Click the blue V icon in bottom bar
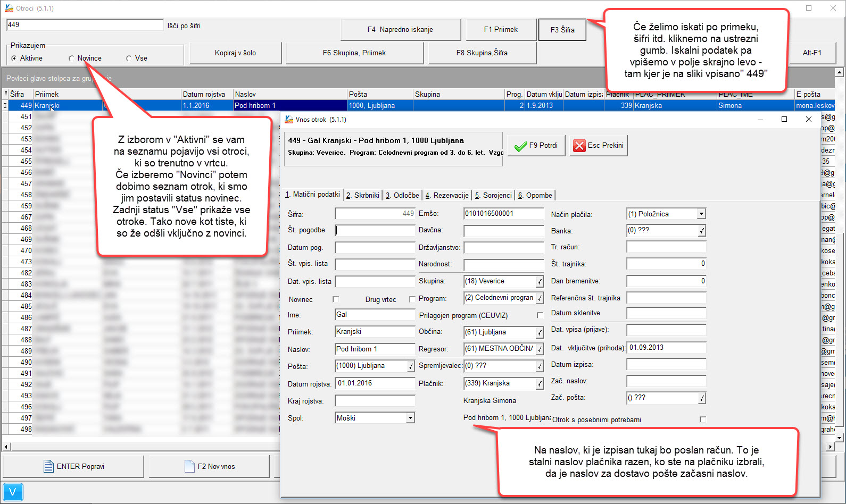Image resolution: width=846 pixels, height=504 pixels. 13,492
